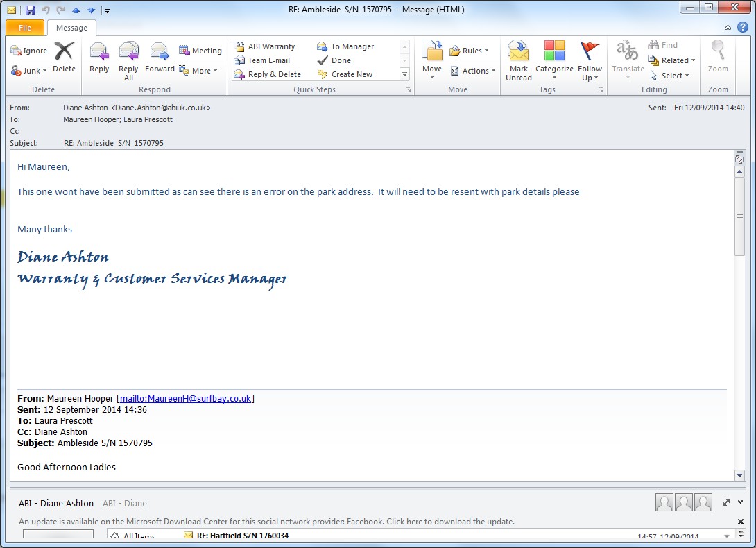Open the Select dropdown

pos(669,75)
